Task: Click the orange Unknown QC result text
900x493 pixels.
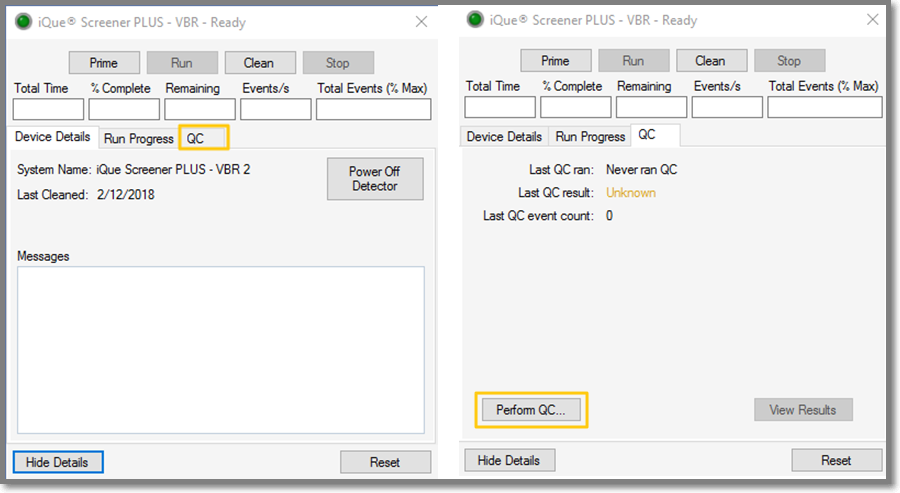Action: click(x=630, y=193)
